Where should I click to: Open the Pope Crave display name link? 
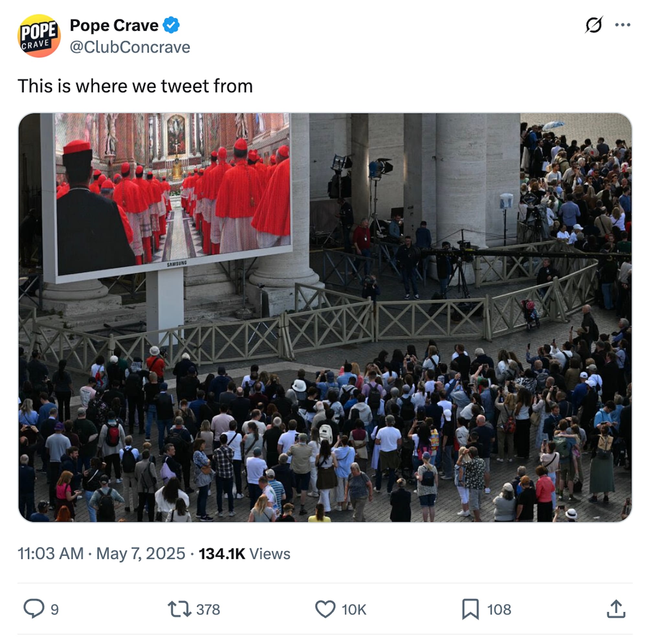tap(114, 26)
